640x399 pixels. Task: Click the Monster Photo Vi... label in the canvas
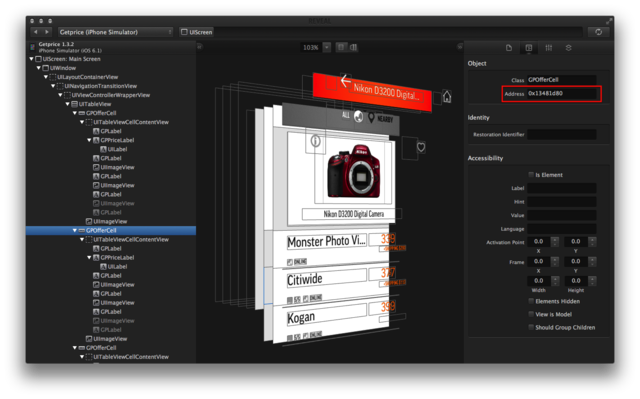(x=326, y=241)
